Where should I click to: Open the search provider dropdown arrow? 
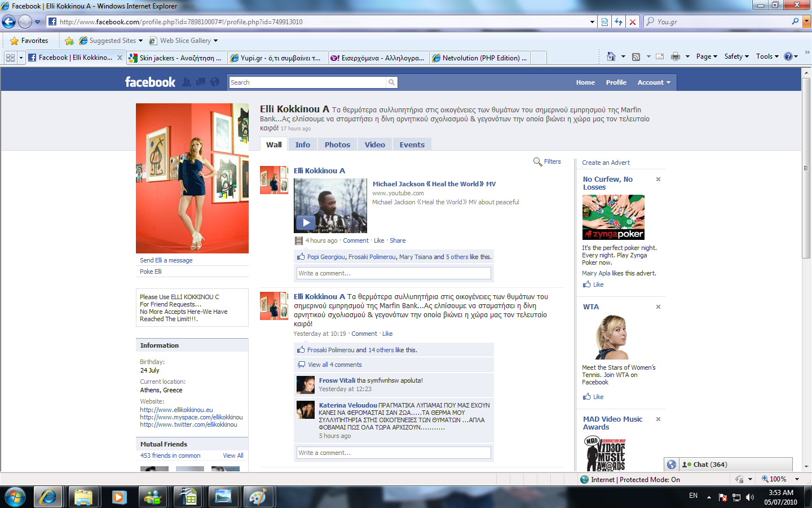(806, 21)
